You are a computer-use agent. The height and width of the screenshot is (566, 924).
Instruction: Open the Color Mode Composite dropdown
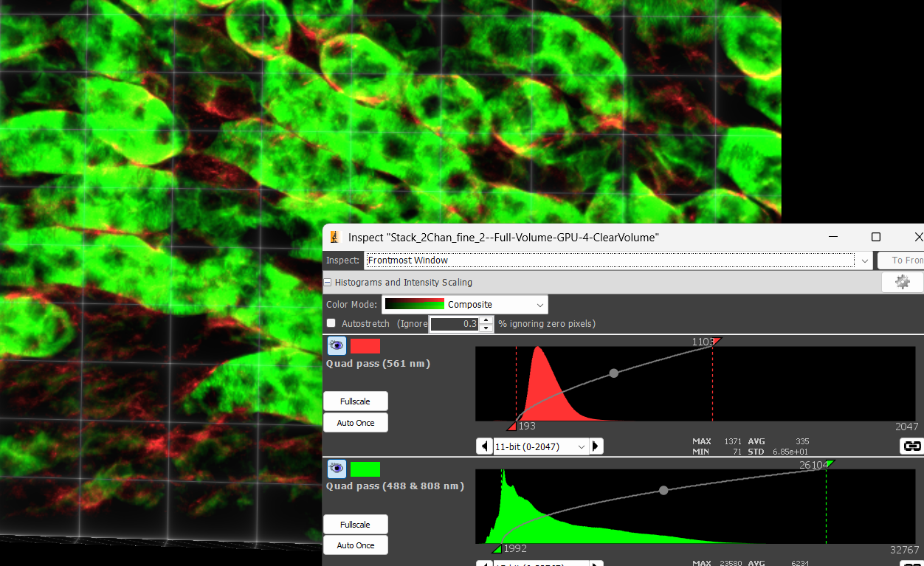tap(465, 305)
